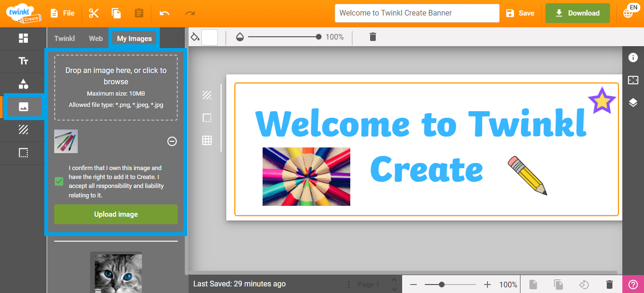The height and width of the screenshot is (293, 644).
Task: Select the coloured pencils photo on canvas
Action: tap(306, 177)
